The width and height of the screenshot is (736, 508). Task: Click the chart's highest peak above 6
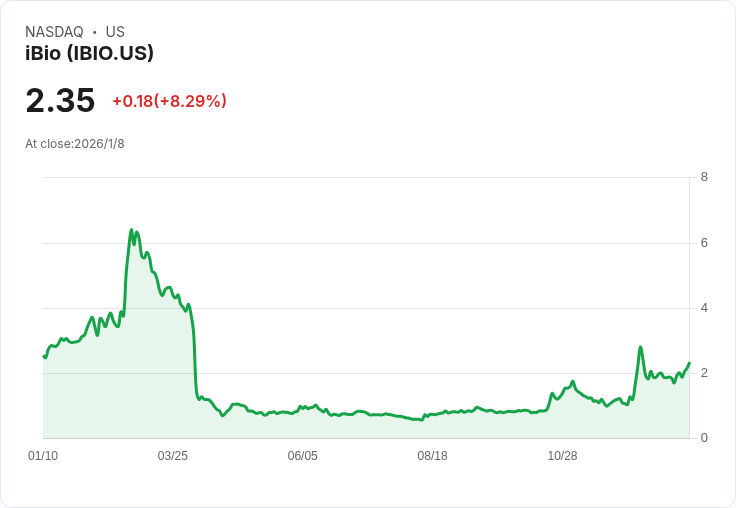point(131,230)
